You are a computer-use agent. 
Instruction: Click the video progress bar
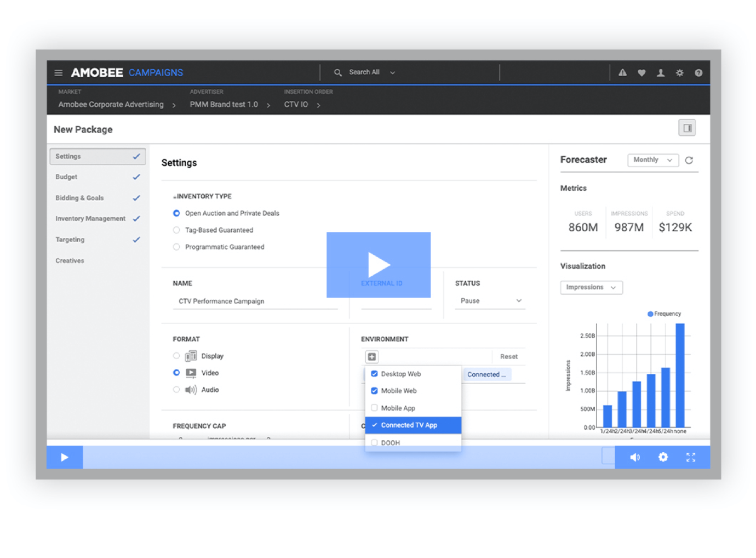348,457
